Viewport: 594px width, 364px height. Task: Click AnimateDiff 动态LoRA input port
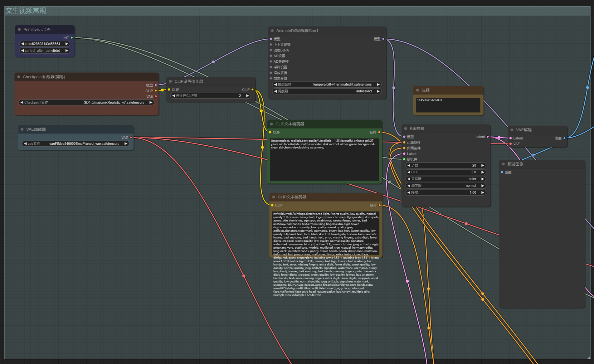coord(271,50)
